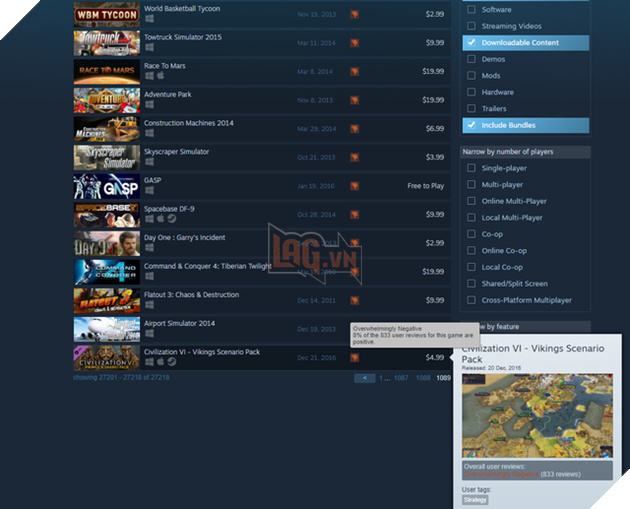
Task: Enable the Streaming Videos filter
Action: [471, 26]
